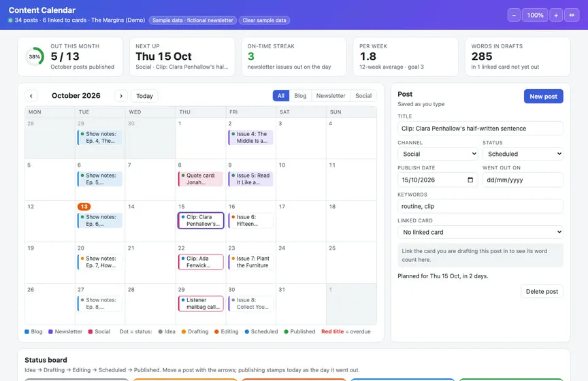Click the Per week 1.8 value

[368, 56]
